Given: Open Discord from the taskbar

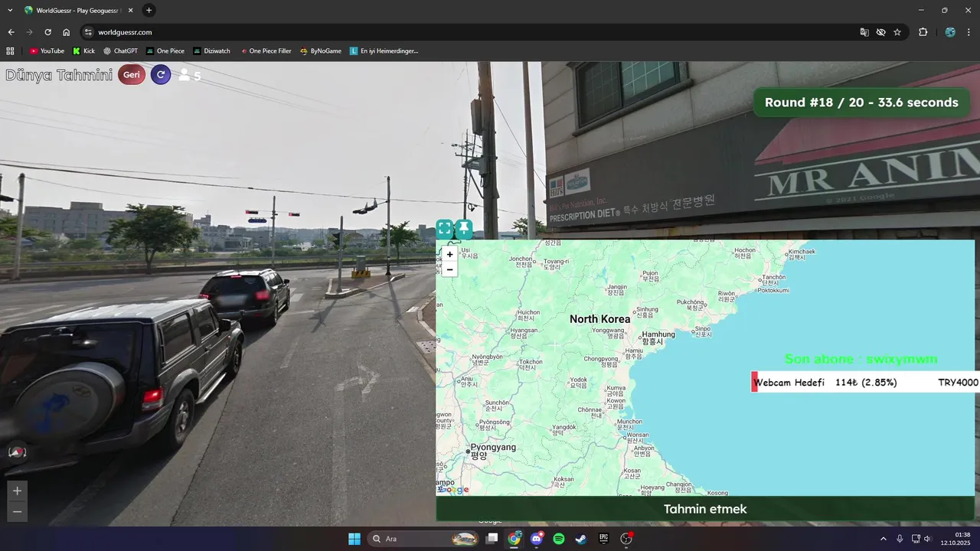Looking at the screenshot, I should click(537, 539).
